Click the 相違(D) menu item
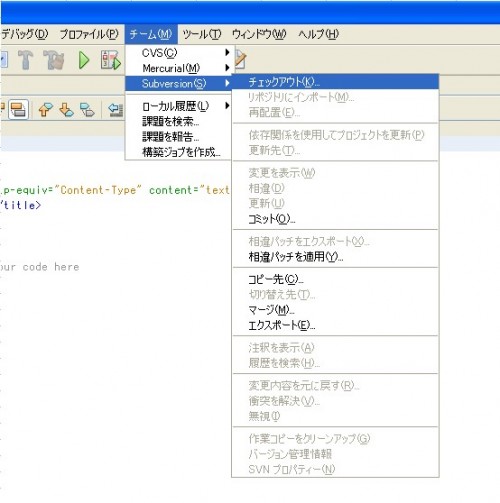This screenshot has width=500, height=503. [x=335, y=188]
